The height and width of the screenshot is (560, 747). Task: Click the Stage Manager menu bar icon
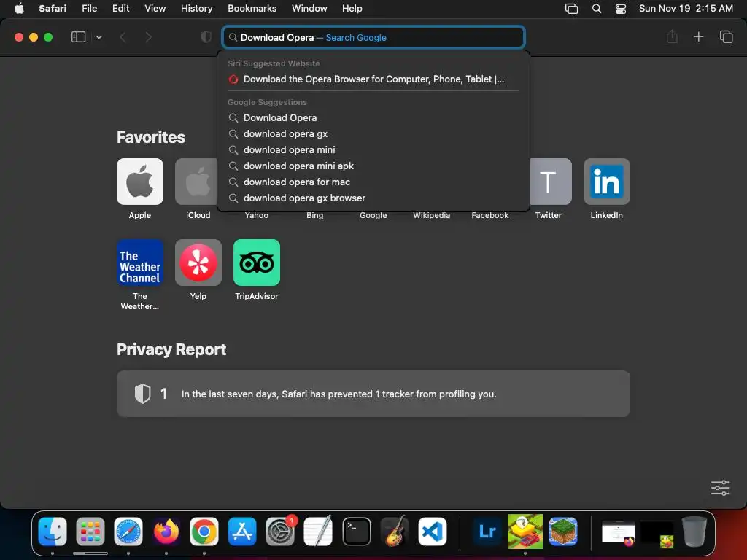(571, 8)
